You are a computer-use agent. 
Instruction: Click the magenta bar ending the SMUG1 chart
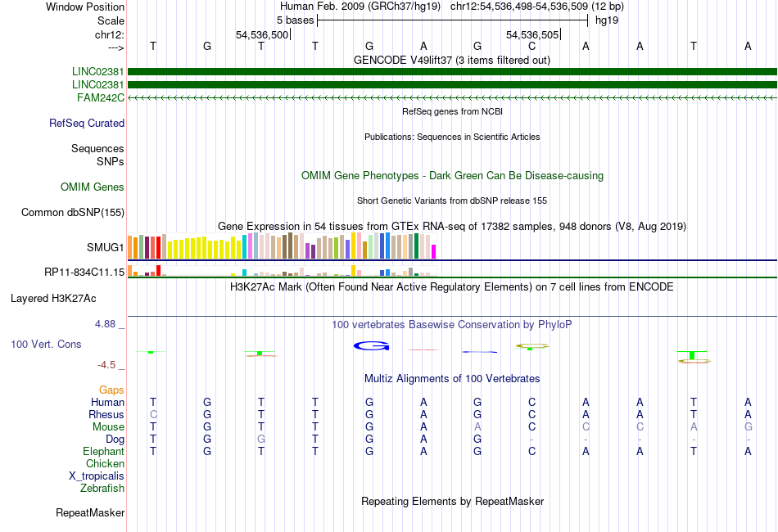(x=434, y=252)
